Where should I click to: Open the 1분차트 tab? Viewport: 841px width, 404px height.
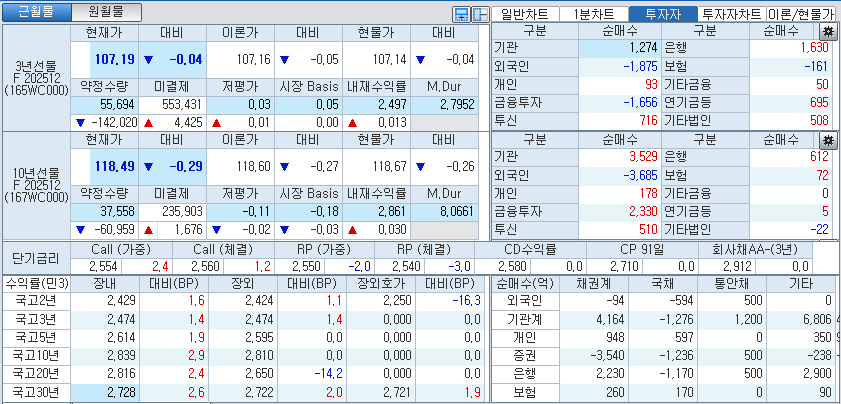pos(594,14)
